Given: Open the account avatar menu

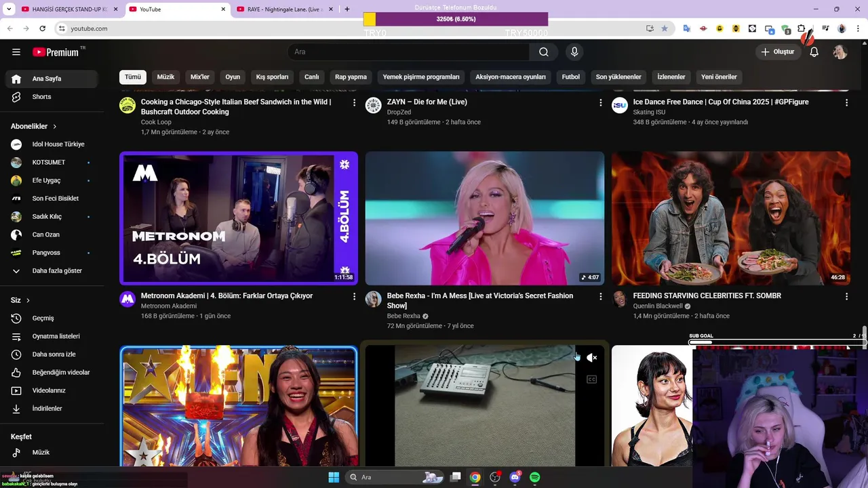Looking at the screenshot, I should pyautogui.click(x=840, y=52).
